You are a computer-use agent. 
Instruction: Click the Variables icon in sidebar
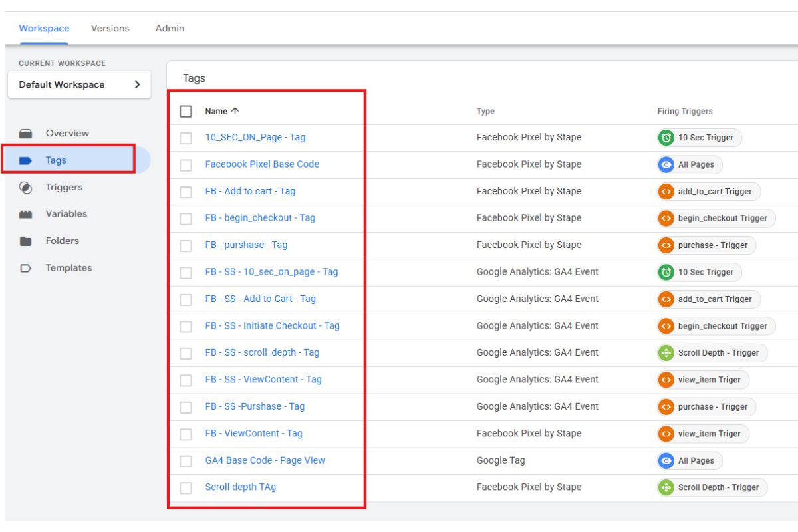[x=26, y=215]
